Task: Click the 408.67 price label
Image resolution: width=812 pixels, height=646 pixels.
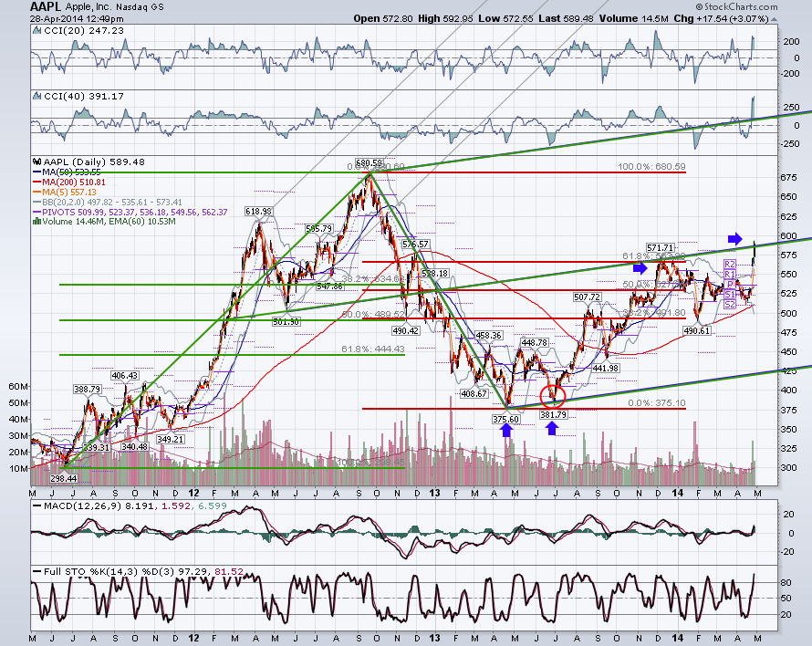Action: (474, 393)
